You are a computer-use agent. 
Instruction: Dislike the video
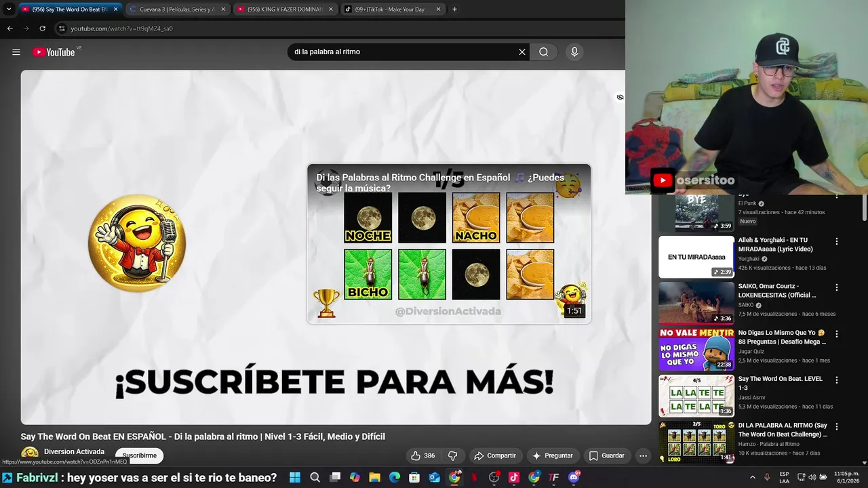pyautogui.click(x=452, y=455)
